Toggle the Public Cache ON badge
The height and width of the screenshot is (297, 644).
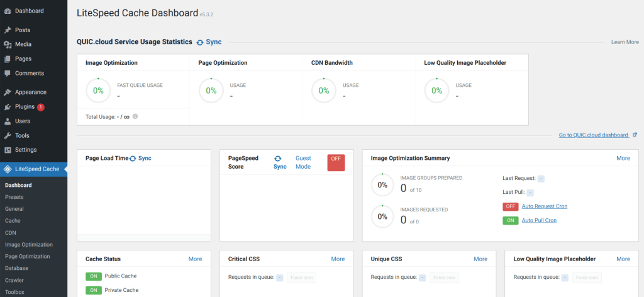pyautogui.click(x=94, y=276)
